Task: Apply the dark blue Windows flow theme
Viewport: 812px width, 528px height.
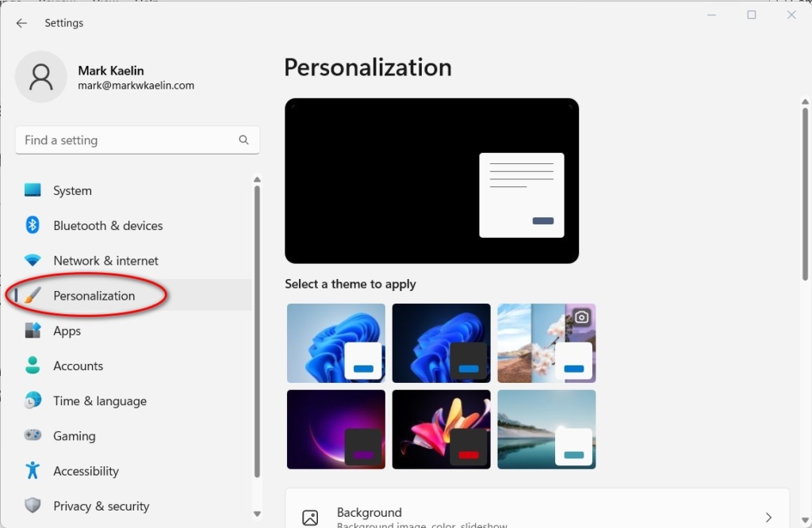Action: (x=441, y=342)
